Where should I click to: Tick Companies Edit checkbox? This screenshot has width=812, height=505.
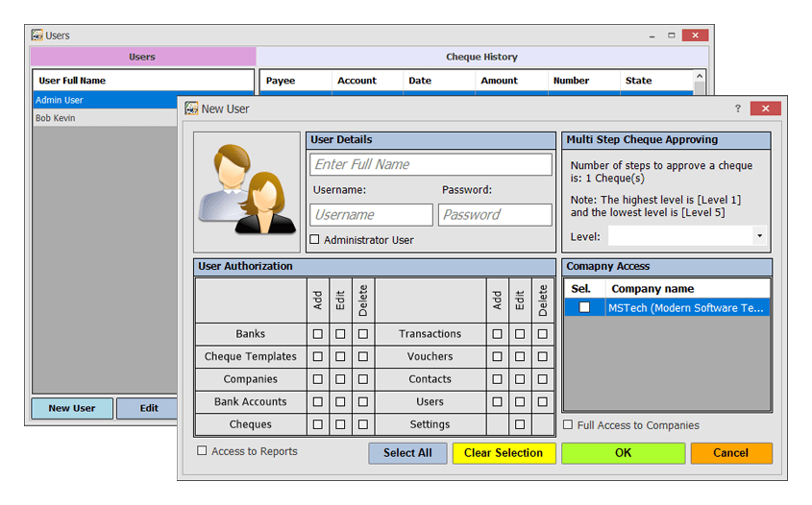(340, 379)
